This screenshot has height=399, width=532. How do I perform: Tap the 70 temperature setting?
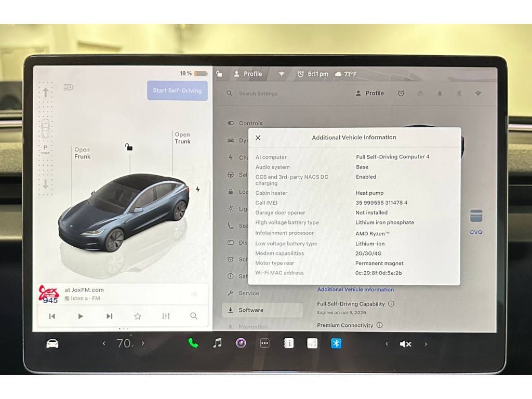[124, 343]
